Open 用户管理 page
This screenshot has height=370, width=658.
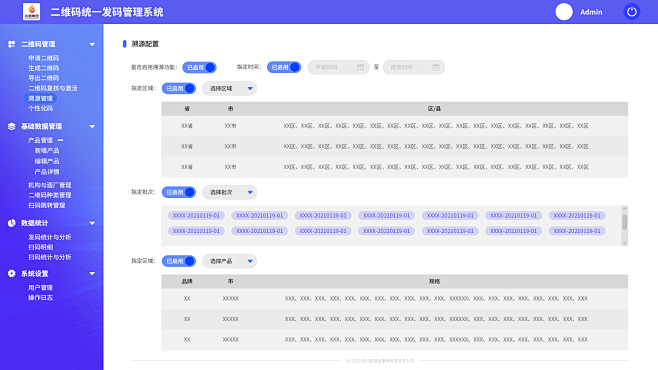40,287
